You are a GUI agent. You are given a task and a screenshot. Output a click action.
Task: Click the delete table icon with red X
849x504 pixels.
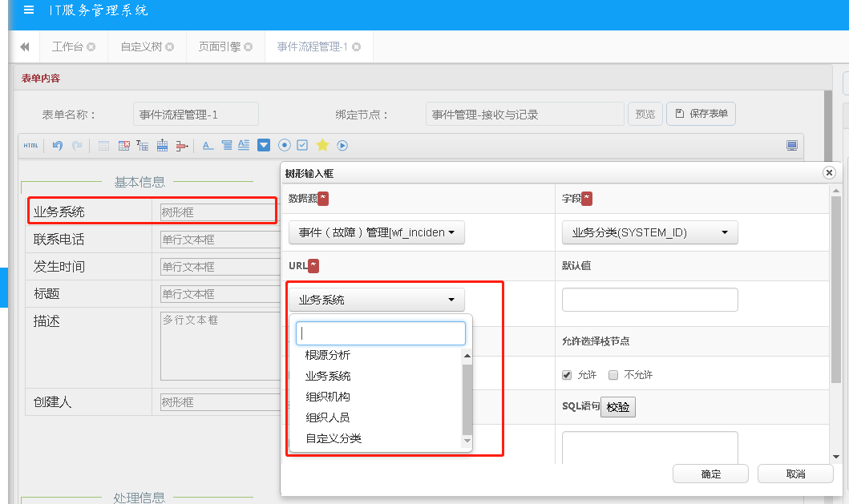123,145
